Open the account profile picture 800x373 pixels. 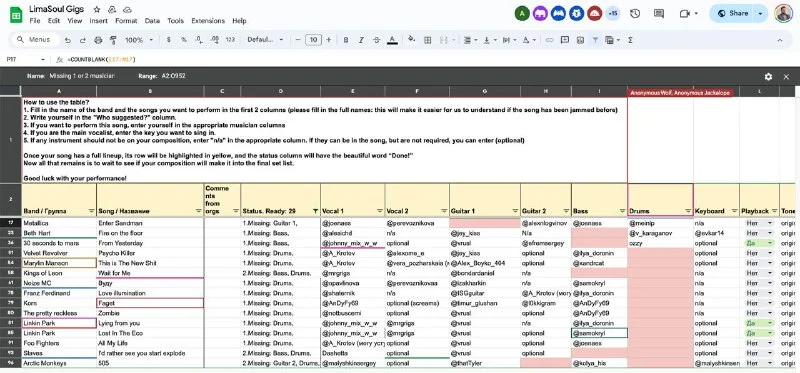click(783, 13)
